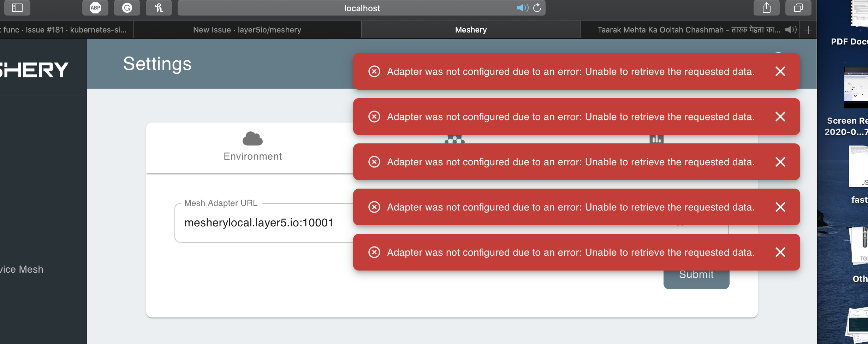The image size is (868, 344).
Task: Switch to New Issue layer5io/meshery tab
Action: click(247, 30)
